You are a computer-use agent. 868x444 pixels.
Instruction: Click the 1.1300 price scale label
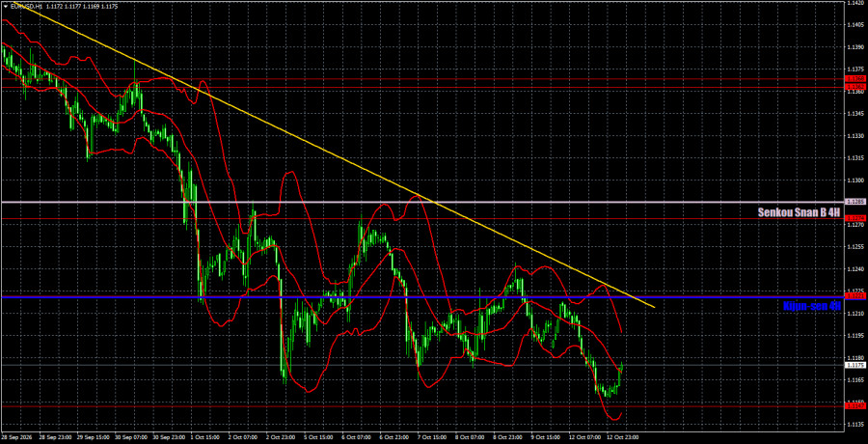[x=854, y=180]
